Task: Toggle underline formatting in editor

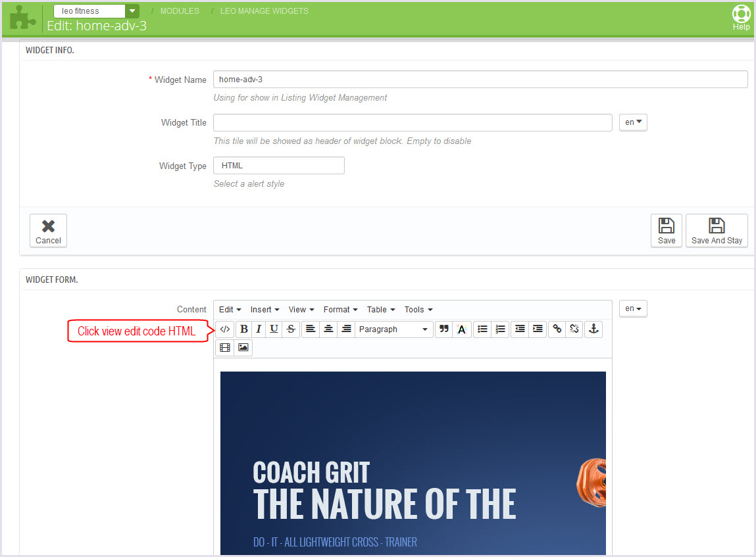Action: tap(274, 329)
